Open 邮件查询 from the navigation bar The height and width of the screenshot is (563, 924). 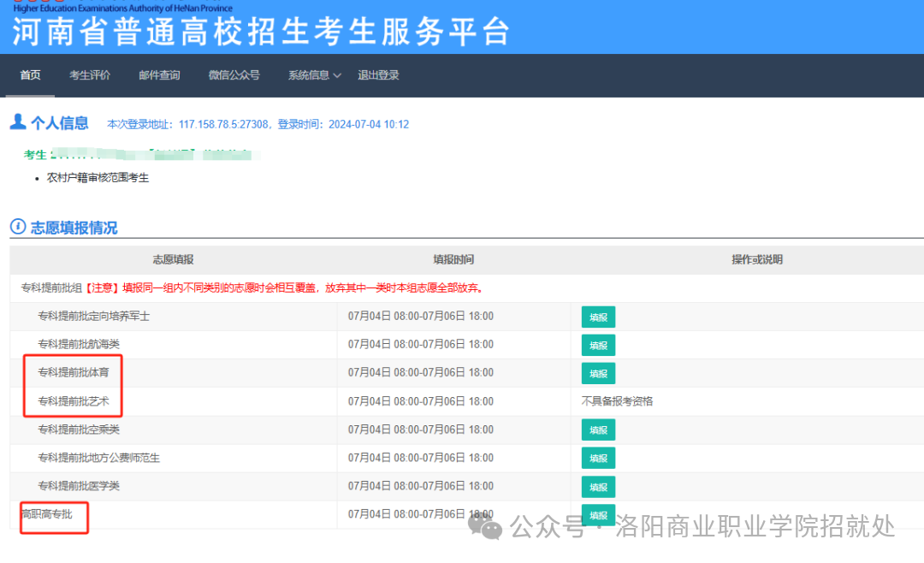(159, 75)
